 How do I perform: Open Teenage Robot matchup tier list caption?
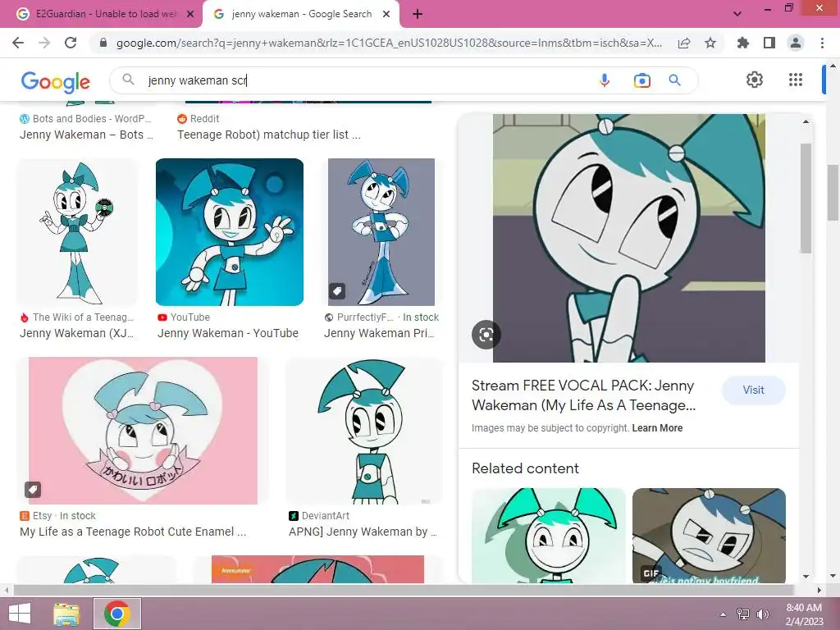pos(269,135)
